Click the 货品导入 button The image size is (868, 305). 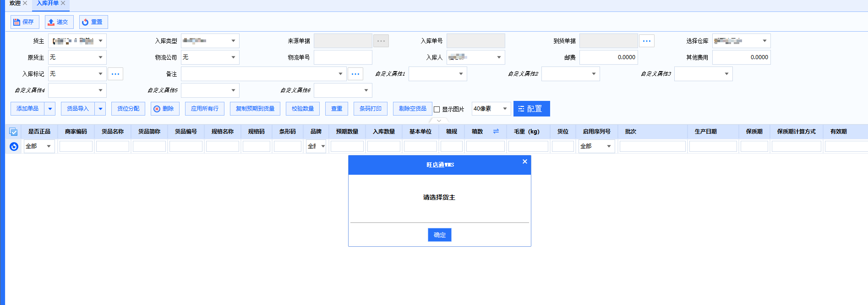tap(78, 109)
